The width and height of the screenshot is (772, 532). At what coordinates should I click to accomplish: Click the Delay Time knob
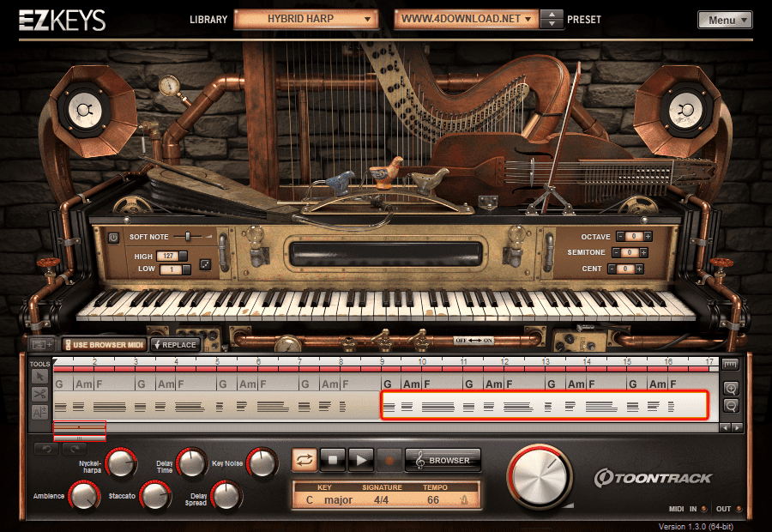point(191,463)
